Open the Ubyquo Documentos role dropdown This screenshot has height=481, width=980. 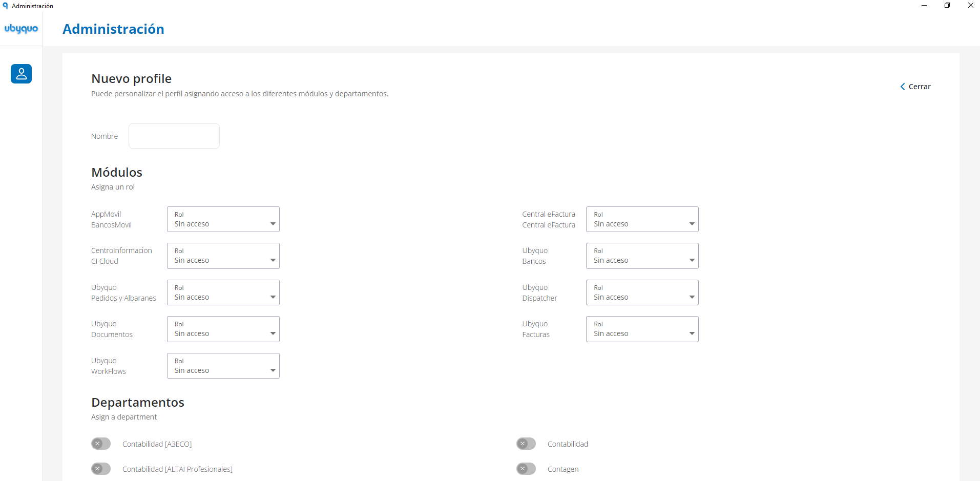(223, 329)
